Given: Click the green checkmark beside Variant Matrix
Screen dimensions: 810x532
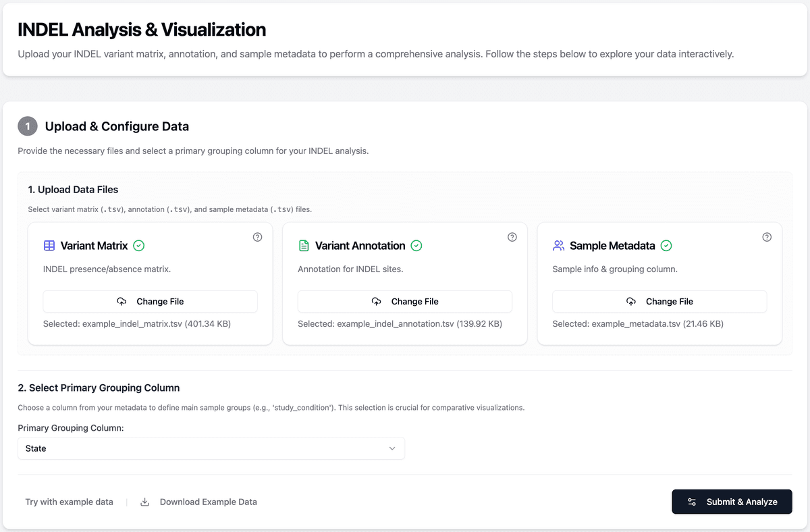Looking at the screenshot, I should [139, 246].
